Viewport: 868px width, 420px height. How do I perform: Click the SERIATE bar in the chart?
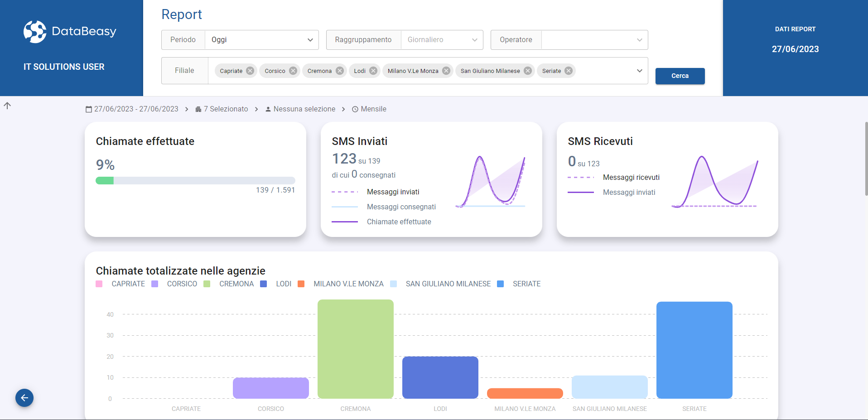[x=694, y=350]
